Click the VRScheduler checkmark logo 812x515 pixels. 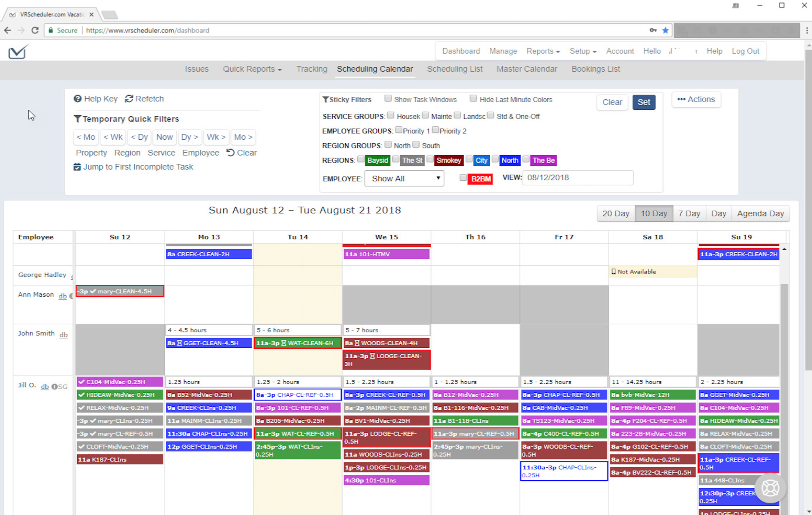18,51
